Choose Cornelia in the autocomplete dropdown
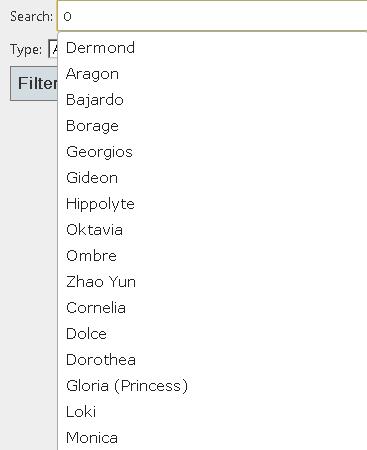The image size is (367, 450). pos(212,308)
